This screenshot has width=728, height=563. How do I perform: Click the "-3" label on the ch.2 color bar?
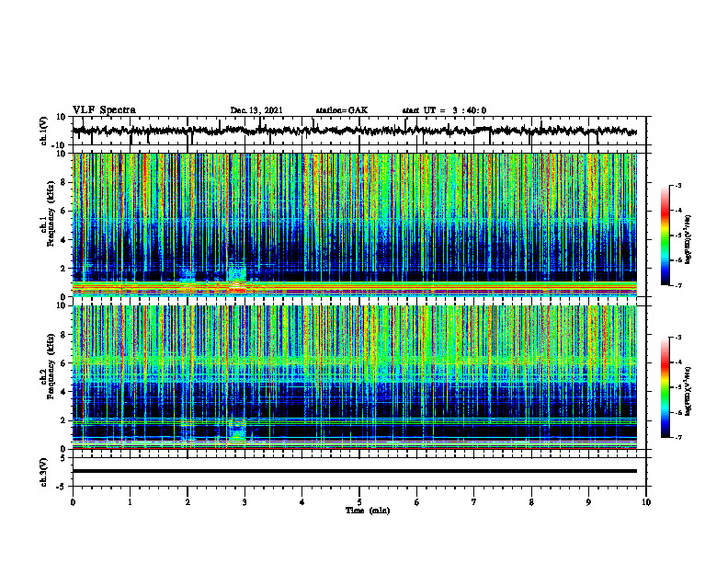tap(677, 338)
